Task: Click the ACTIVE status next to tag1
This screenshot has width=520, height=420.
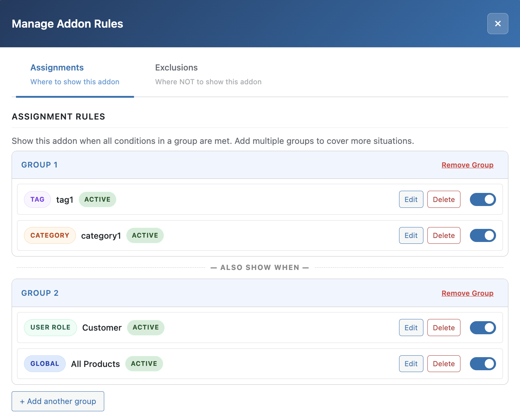Action: 97,199
